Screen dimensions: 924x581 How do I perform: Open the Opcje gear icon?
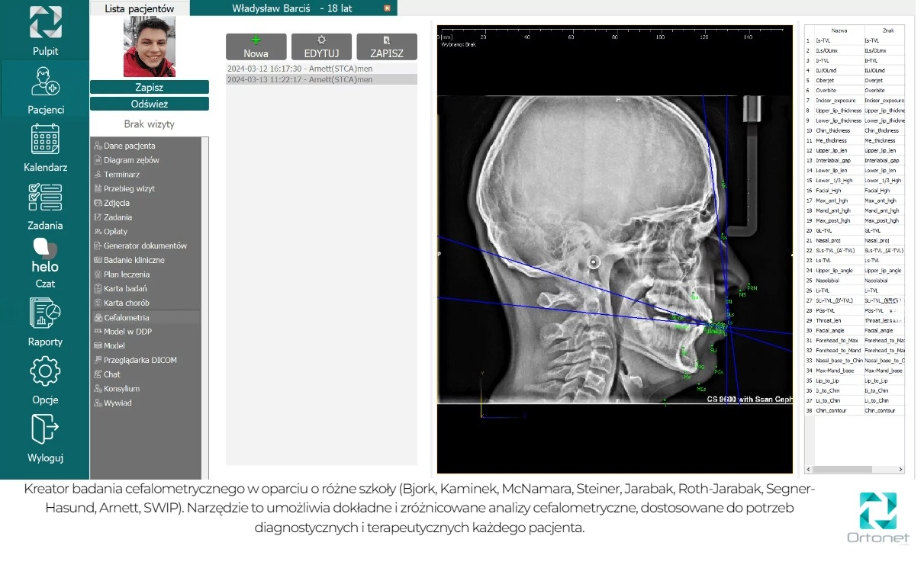(x=45, y=371)
